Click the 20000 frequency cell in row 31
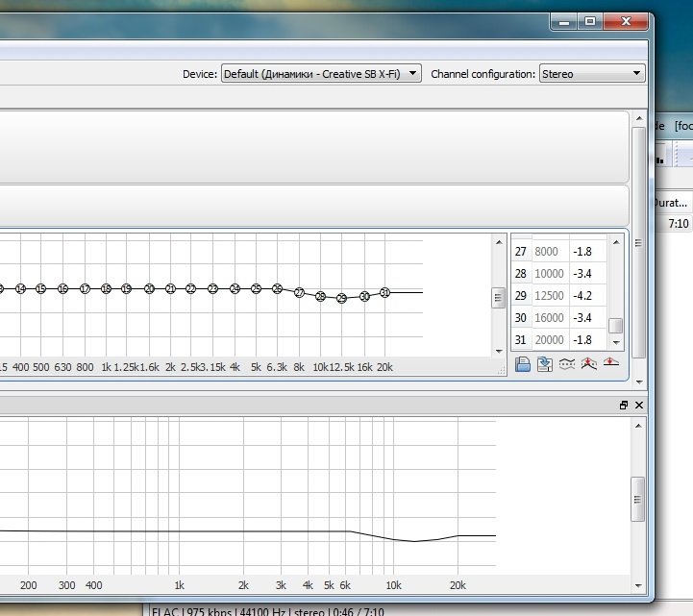Image resolution: width=693 pixels, height=616 pixels. coord(550,340)
